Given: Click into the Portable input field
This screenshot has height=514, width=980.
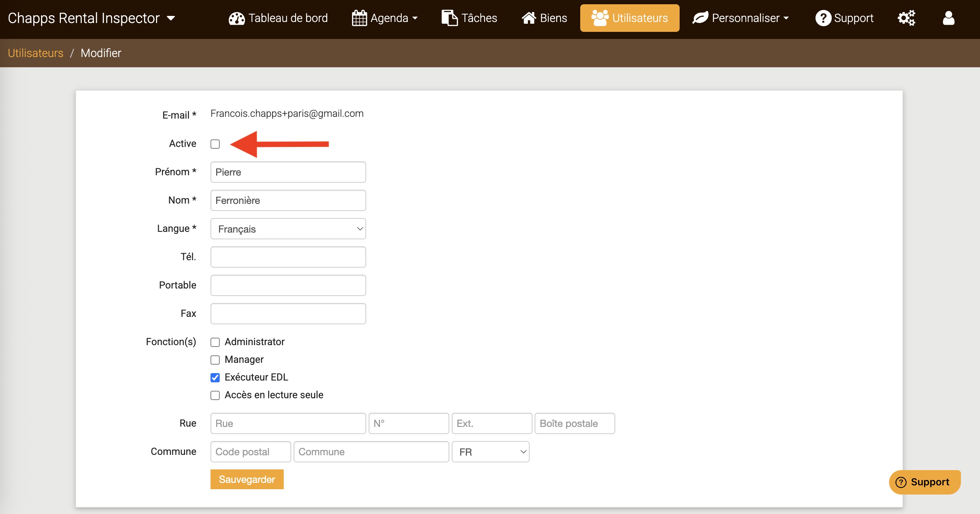Looking at the screenshot, I should pyautogui.click(x=288, y=285).
